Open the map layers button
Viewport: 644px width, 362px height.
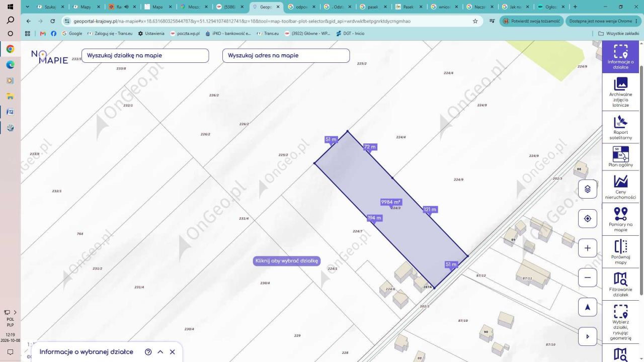tap(587, 189)
